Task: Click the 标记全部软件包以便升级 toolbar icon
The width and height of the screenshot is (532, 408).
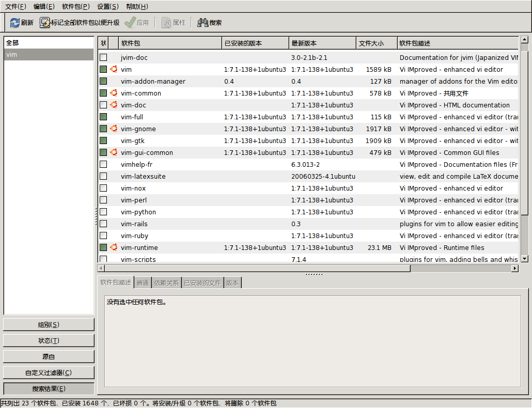Action: click(x=45, y=23)
